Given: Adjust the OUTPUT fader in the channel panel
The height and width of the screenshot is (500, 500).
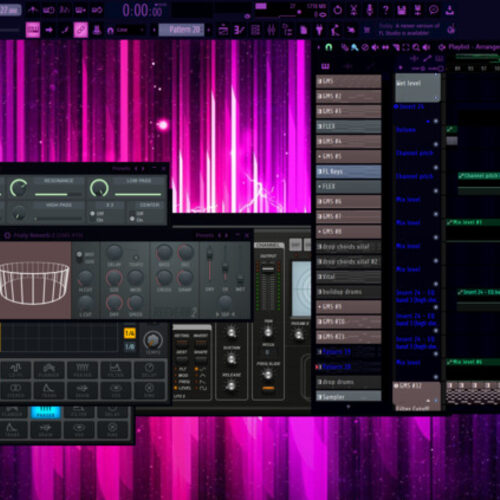Looking at the screenshot, I should coord(268,269).
